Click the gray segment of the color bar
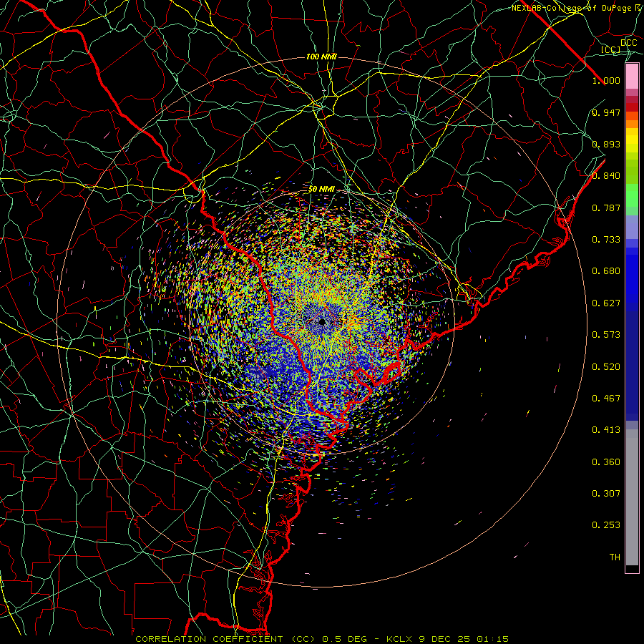Viewport: 644px width, 644px height. [x=632, y=497]
